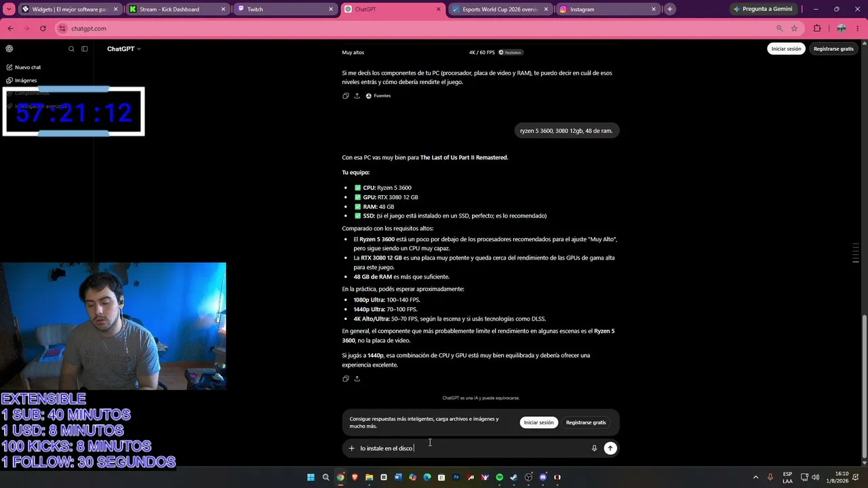
Task: Switch to the Esports World Cup 2026 tab
Action: pos(500,9)
